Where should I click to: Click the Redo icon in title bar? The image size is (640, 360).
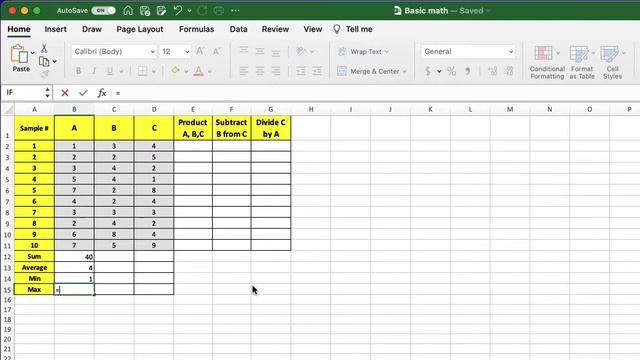click(202, 11)
